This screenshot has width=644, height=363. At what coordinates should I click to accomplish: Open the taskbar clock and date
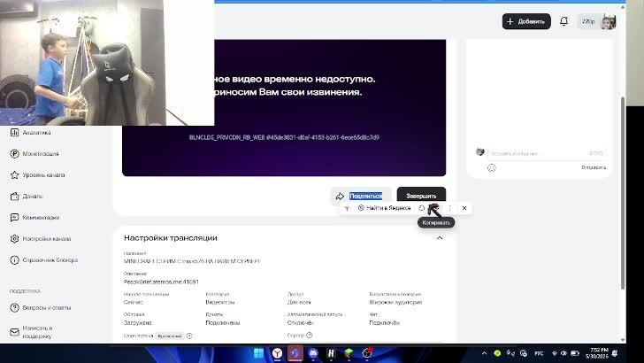597,353
